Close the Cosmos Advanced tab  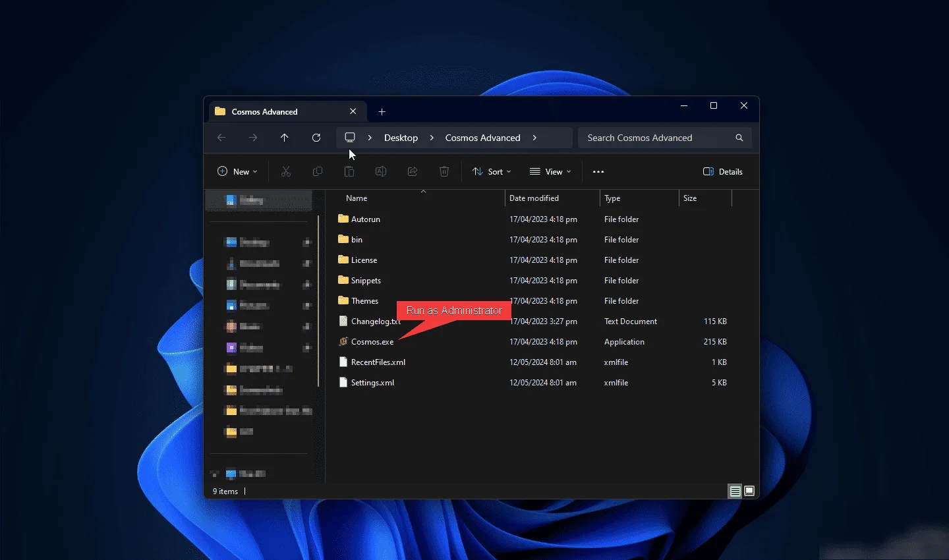tap(353, 111)
